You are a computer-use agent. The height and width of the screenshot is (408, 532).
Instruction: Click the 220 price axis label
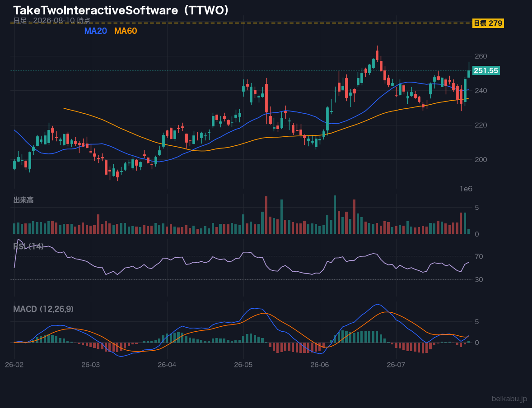coord(481,125)
